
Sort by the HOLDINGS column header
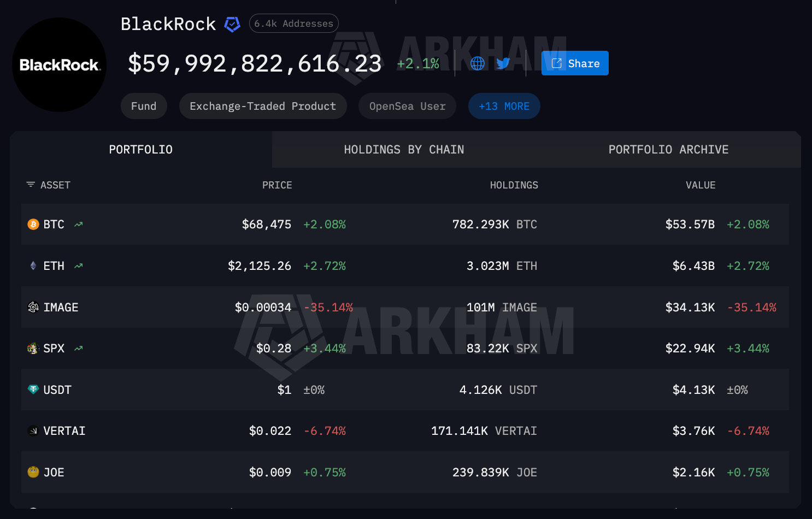514,185
